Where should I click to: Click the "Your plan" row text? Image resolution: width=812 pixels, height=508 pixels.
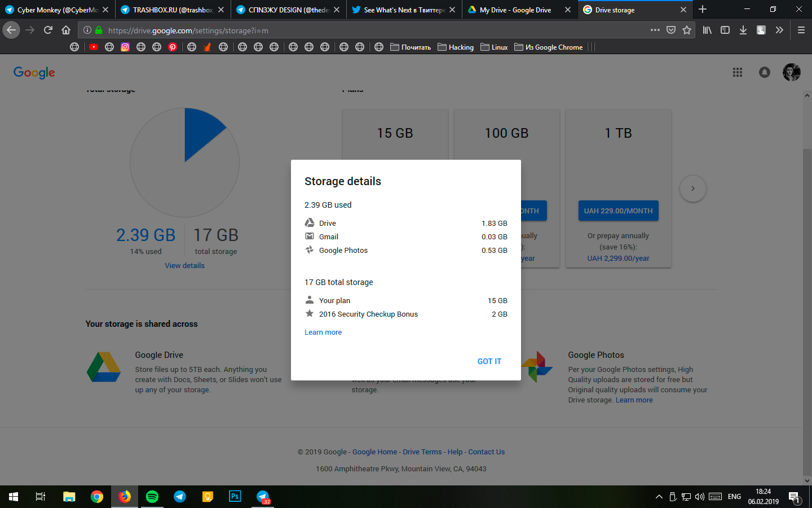[x=334, y=300]
